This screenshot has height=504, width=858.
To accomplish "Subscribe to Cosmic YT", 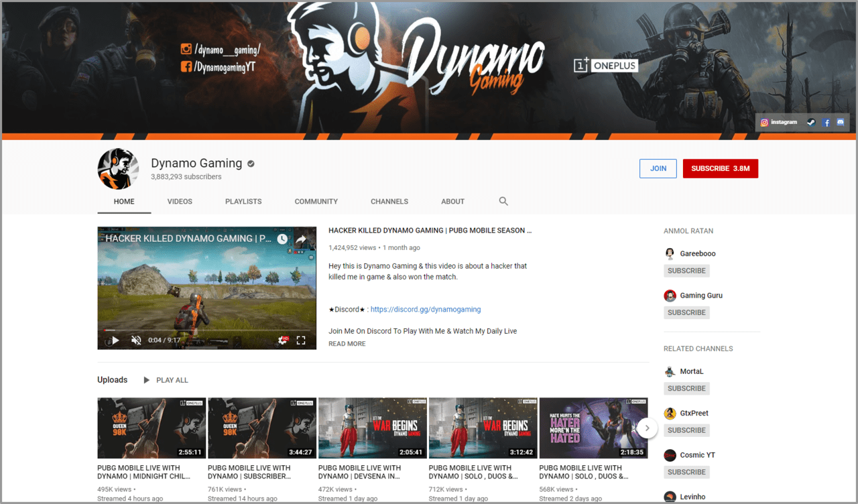I will [686, 472].
